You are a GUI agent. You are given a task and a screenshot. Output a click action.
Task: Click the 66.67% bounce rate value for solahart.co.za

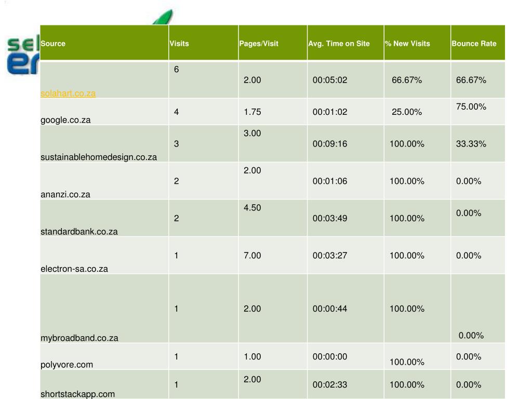(x=471, y=80)
